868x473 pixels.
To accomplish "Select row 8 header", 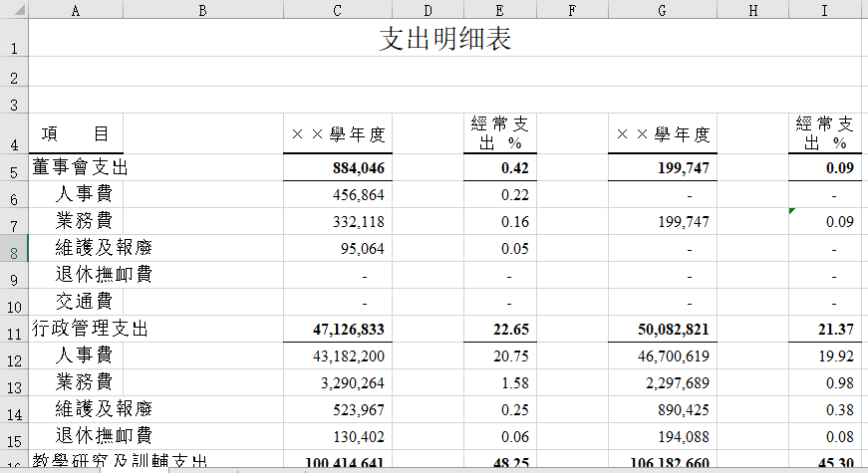I will click(14, 249).
